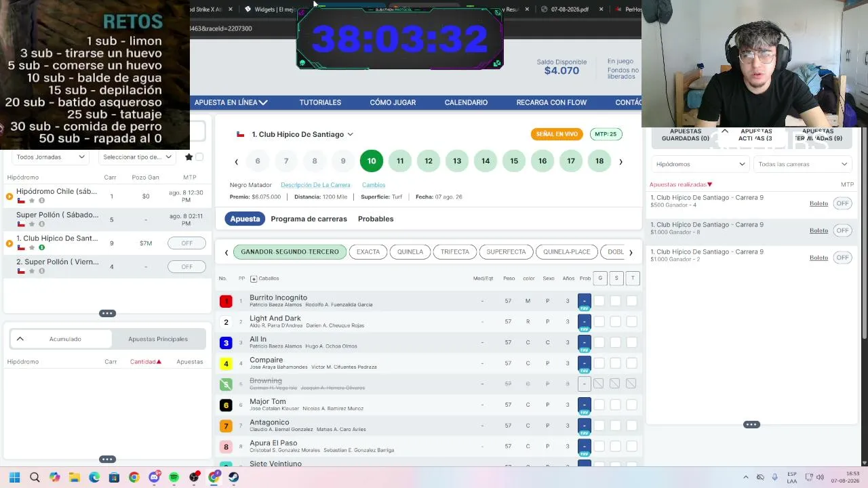Viewport: 868px width, 488px height.
Task: Click the next races arrow after race 18
Action: (620, 161)
